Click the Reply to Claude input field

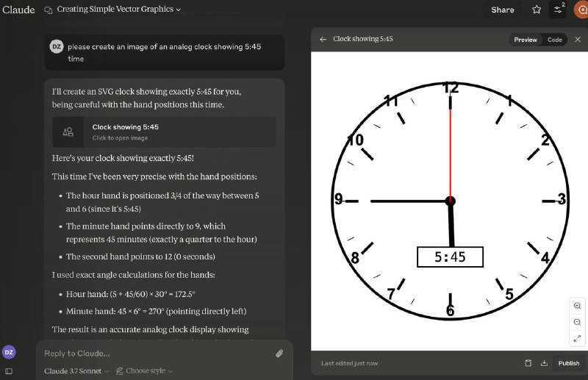(157, 354)
